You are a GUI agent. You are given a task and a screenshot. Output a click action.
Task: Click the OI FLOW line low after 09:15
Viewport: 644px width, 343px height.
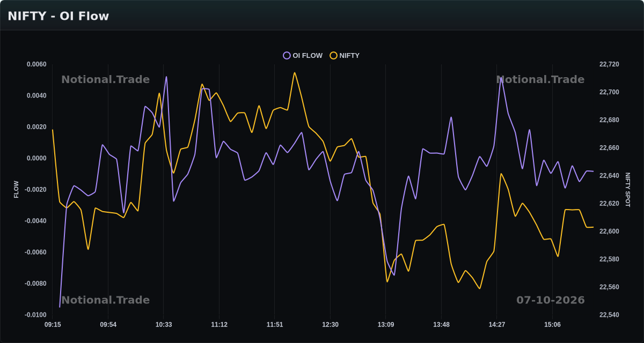(x=60, y=307)
